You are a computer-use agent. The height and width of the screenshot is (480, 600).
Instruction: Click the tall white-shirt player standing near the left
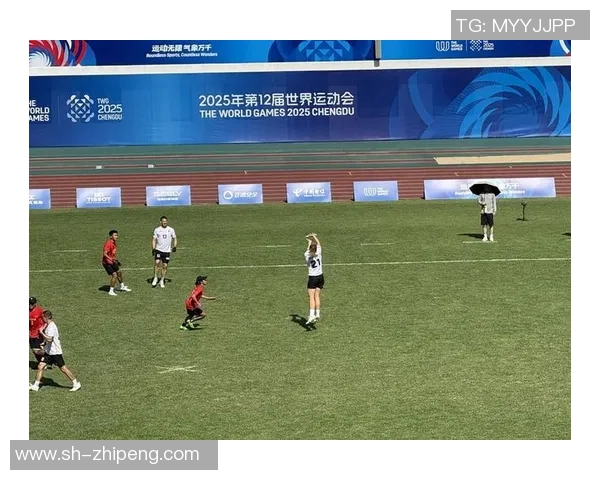coord(163,251)
